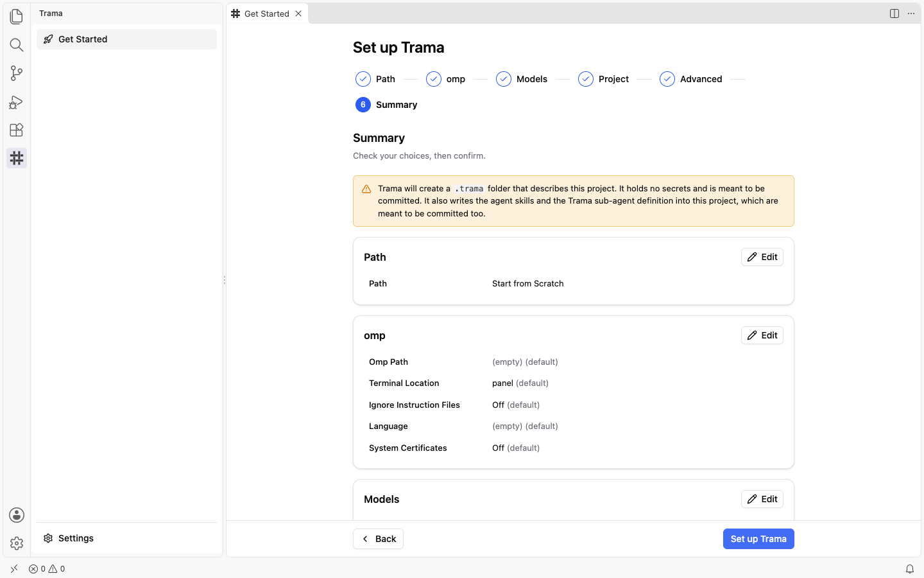Edit the Path section
This screenshot has height=578, width=924.
pyautogui.click(x=762, y=257)
